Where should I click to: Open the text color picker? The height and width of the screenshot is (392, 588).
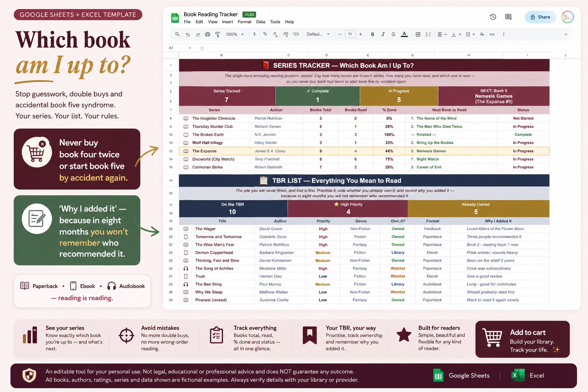click(404, 34)
